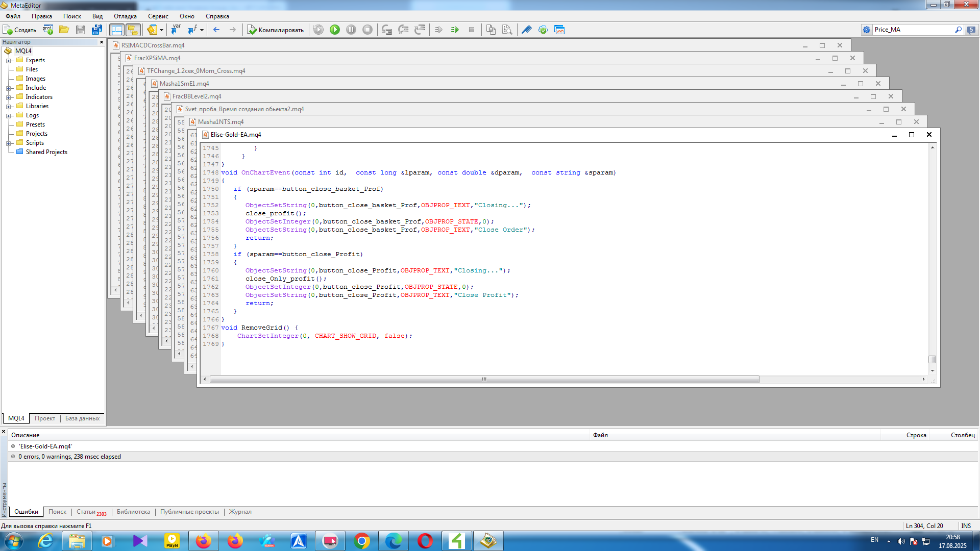980x551 pixels.
Task: Select the Presets folder
Action: 35,124
